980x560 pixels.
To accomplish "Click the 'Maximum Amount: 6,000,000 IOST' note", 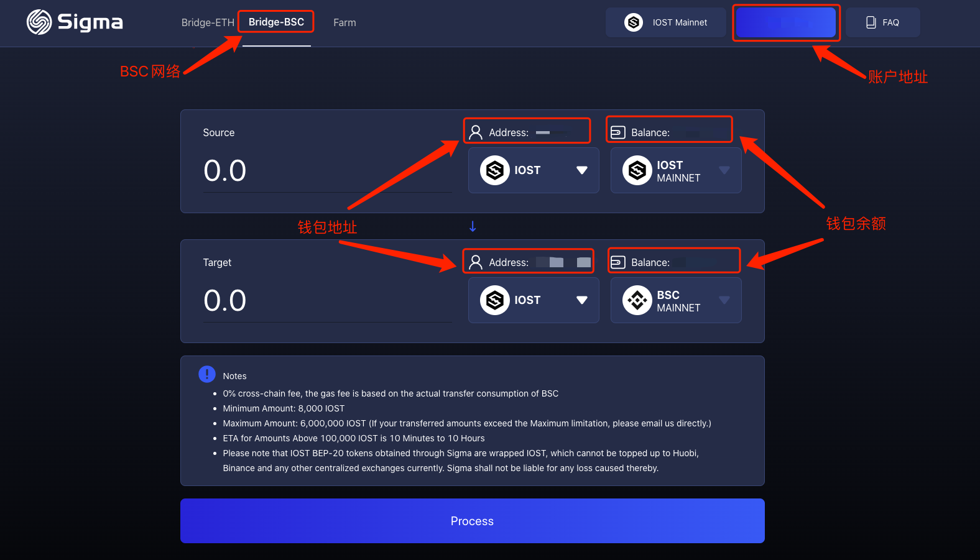I will pyautogui.click(x=467, y=423).
